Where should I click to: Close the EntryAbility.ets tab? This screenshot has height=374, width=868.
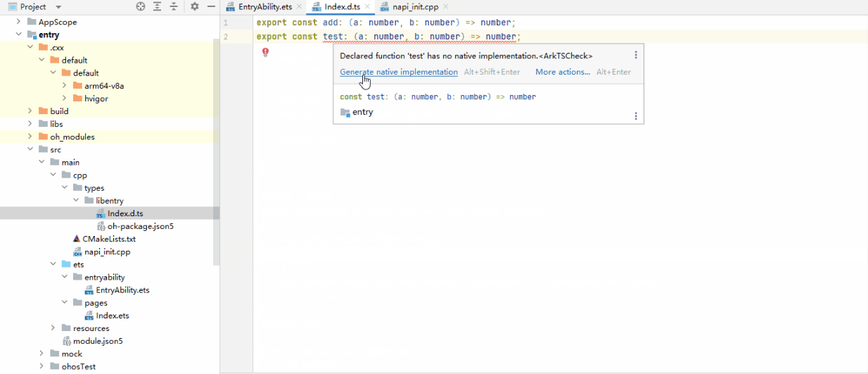tap(298, 6)
